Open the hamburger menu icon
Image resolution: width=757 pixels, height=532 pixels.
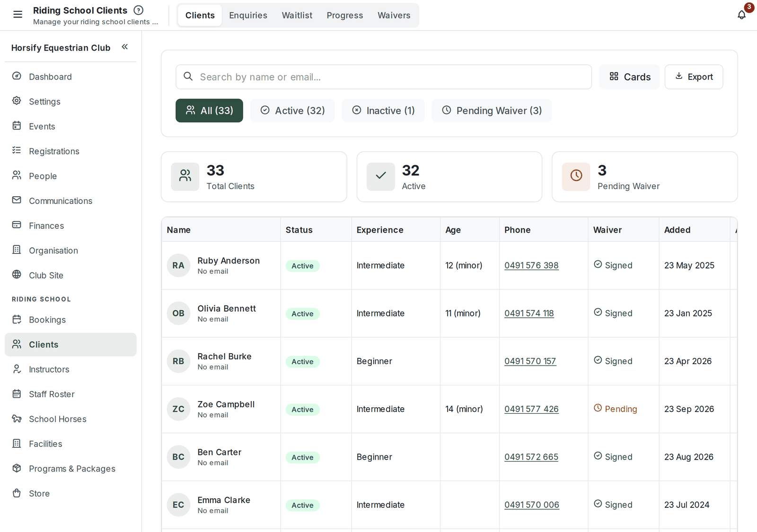(x=18, y=15)
